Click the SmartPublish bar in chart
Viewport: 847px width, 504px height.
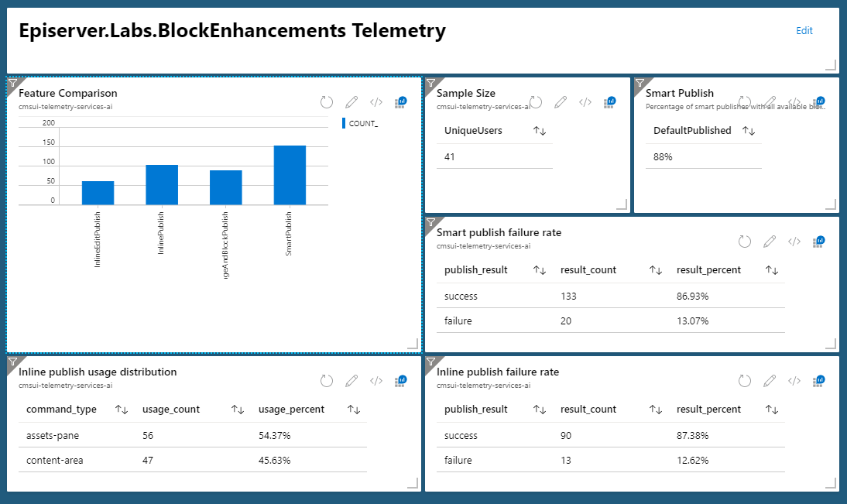pyautogui.click(x=289, y=175)
